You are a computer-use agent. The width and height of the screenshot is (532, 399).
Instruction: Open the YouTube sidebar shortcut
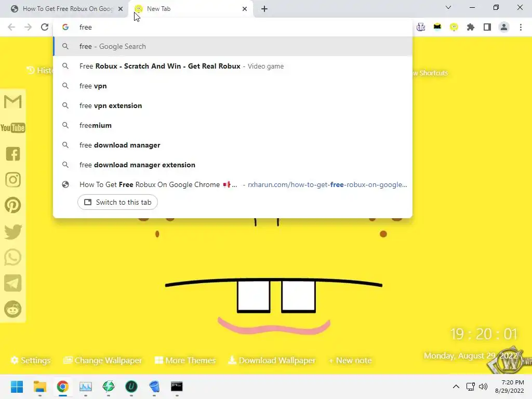[13, 128]
